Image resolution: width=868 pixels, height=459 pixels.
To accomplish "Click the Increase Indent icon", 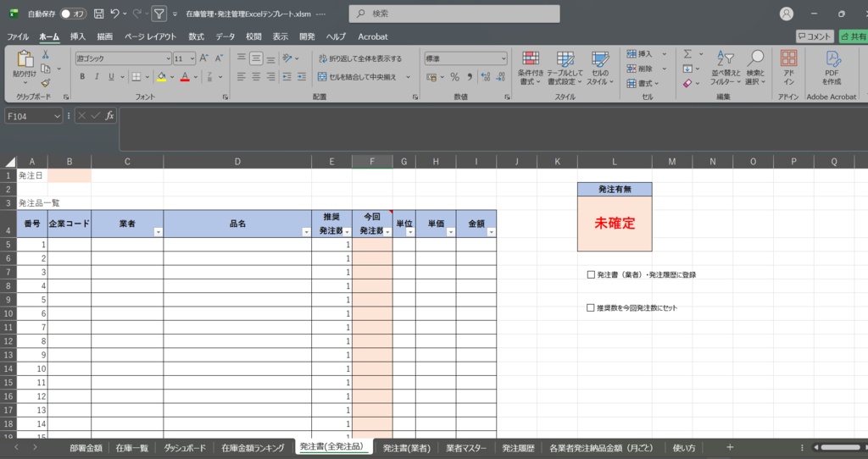I will (301, 77).
